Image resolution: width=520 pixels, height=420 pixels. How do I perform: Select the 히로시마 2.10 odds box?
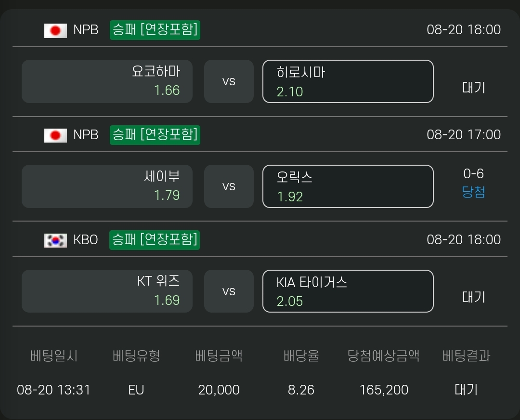pos(348,81)
